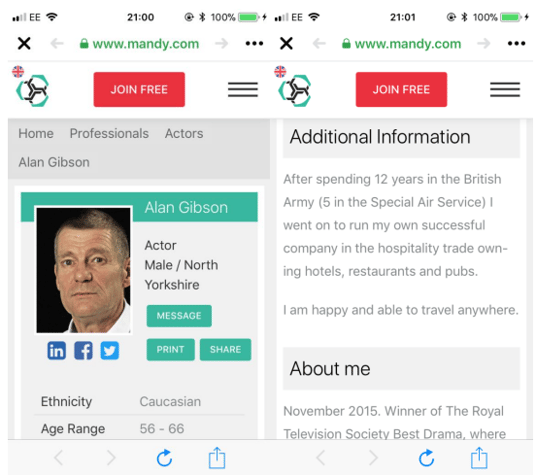Go to Actors breadcrumb
The height and width of the screenshot is (475, 536).
[x=184, y=133]
